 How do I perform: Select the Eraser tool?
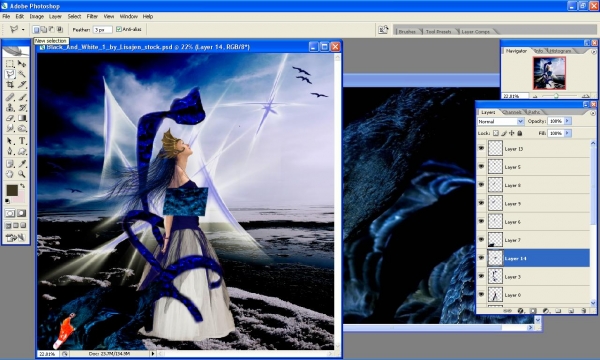[10, 118]
